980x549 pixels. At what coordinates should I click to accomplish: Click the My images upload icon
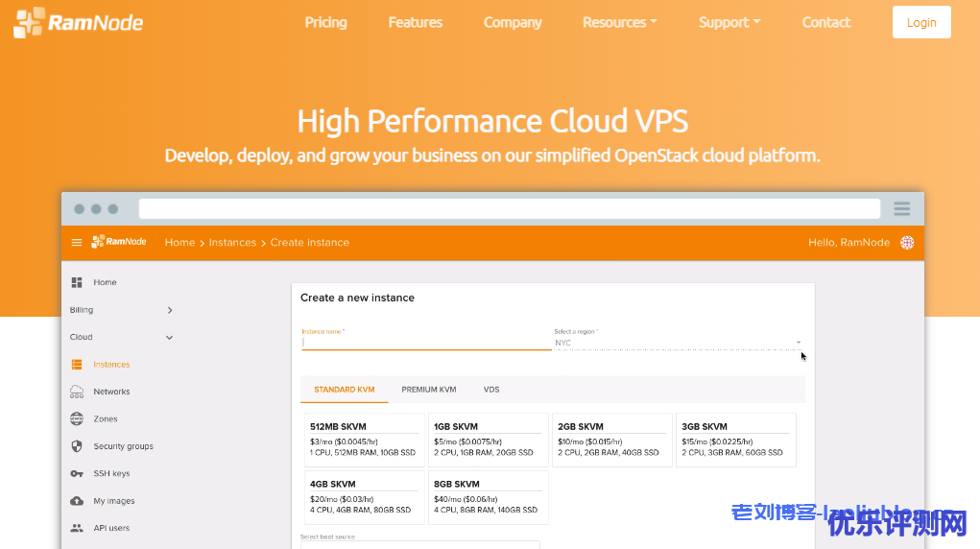(x=77, y=501)
